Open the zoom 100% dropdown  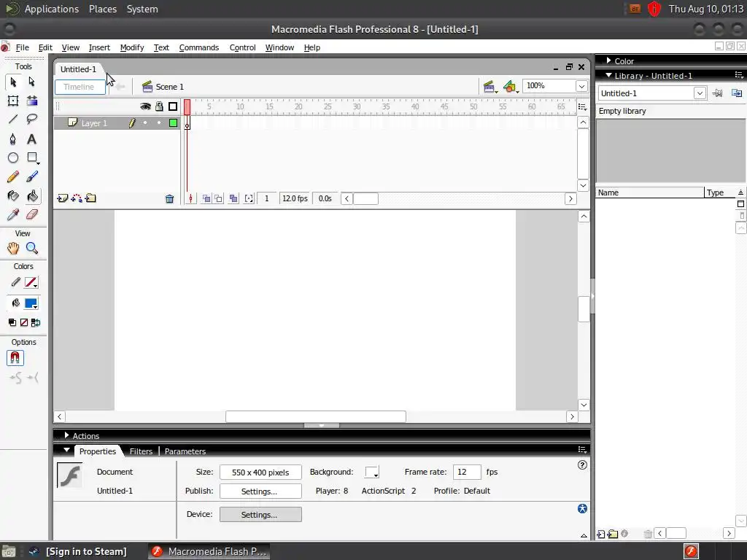point(581,86)
